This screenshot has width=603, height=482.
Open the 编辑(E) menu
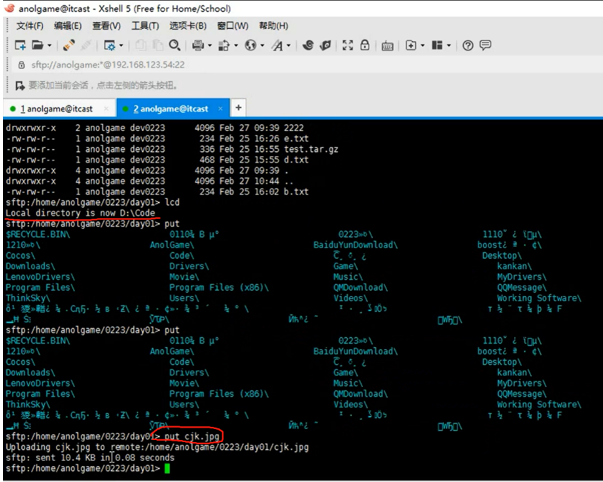point(68,26)
